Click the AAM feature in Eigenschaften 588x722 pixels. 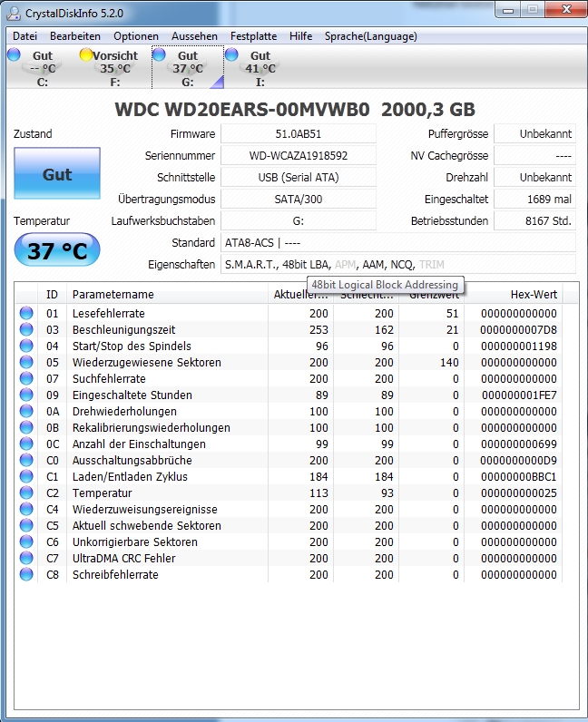[x=373, y=265]
